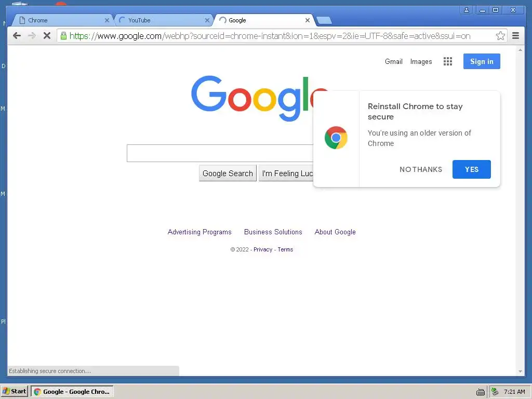Click the scrollbar down arrow

(x=520, y=371)
